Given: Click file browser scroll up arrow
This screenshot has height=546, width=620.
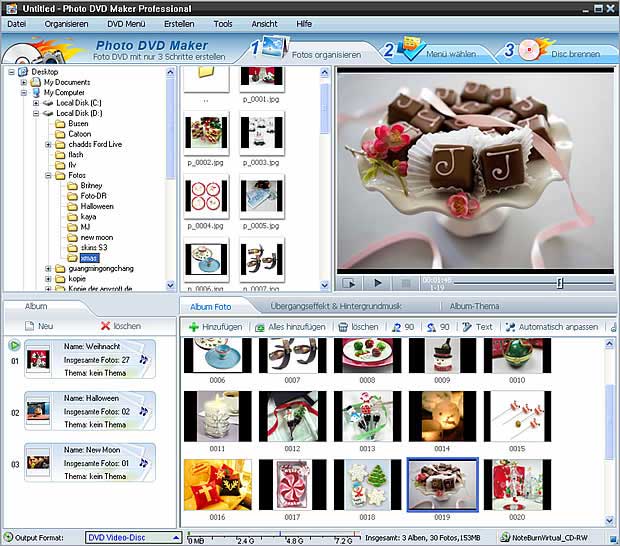Looking at the screenshot, I should (325, 72).
